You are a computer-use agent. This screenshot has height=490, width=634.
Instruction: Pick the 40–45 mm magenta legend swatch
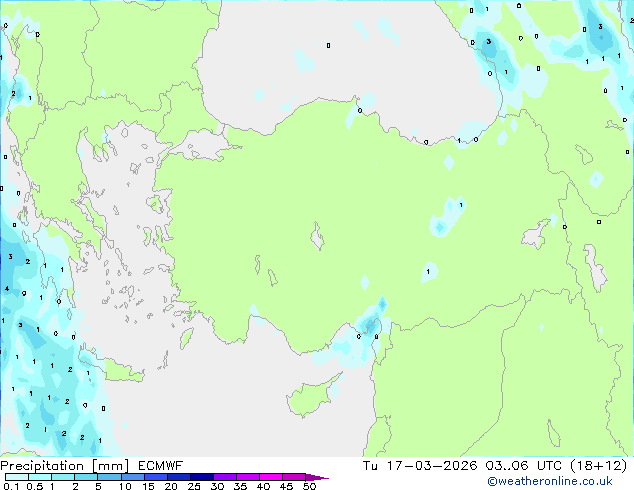click(x=271, y=477)
